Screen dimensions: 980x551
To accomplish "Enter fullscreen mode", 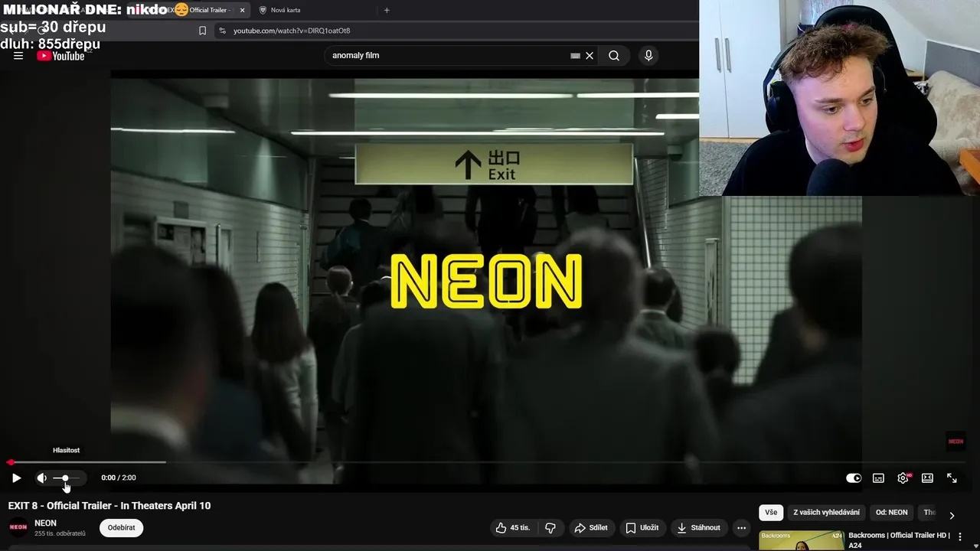I will click(952, 478).
